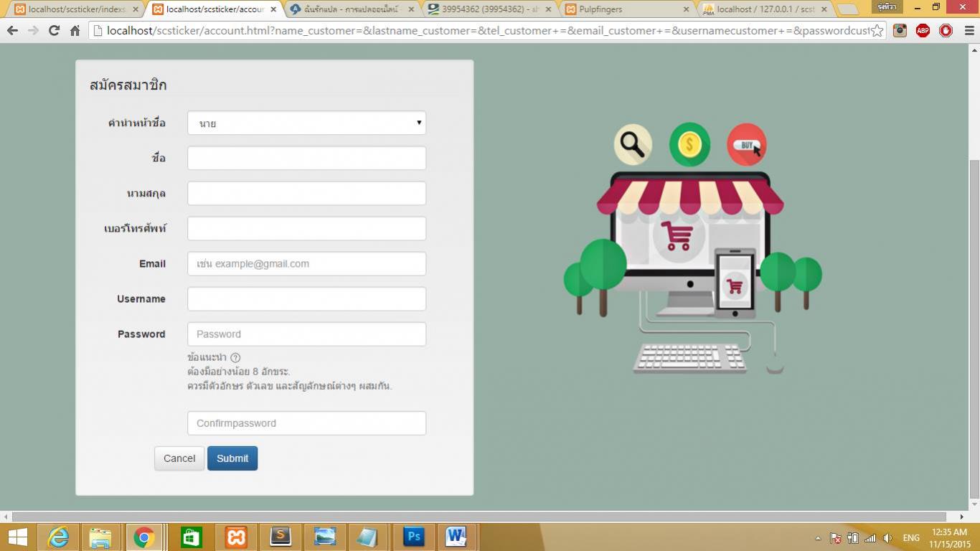Switch to the Pulpfingers tab
This screenshot has height=551, width=980.
click(x=624, y=9)
